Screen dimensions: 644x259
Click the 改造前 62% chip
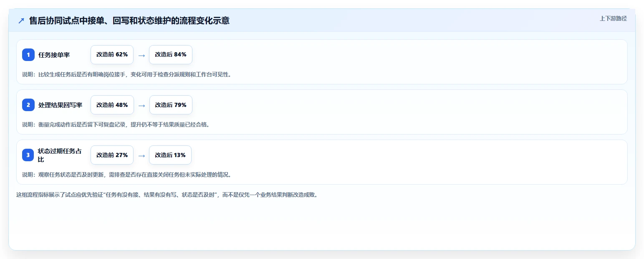click(112, 55)
